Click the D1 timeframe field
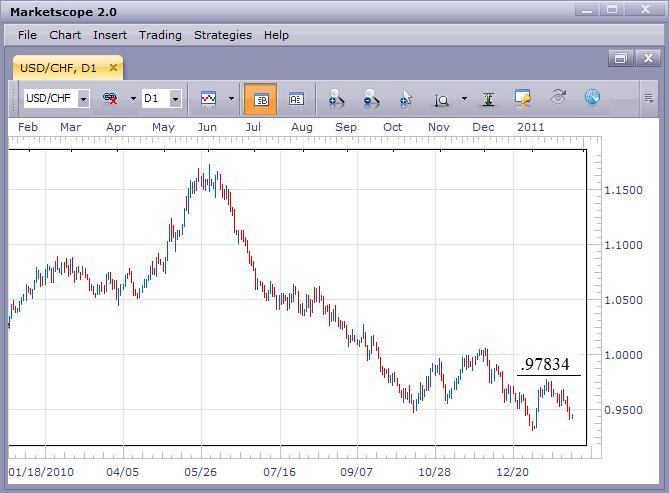Image resolution: width=669 pixels, height=493 pixels. pyautogui.click(x=156, y=99)
